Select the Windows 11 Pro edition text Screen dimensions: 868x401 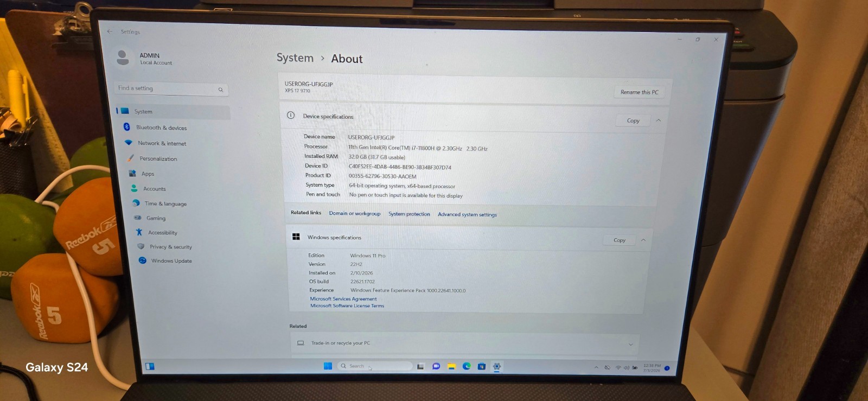click(368, 256)
